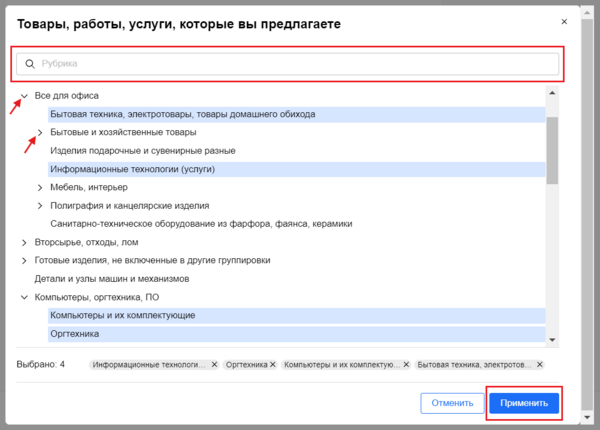Select Изделия подарочные и сувенирные разные

[143, 151]
